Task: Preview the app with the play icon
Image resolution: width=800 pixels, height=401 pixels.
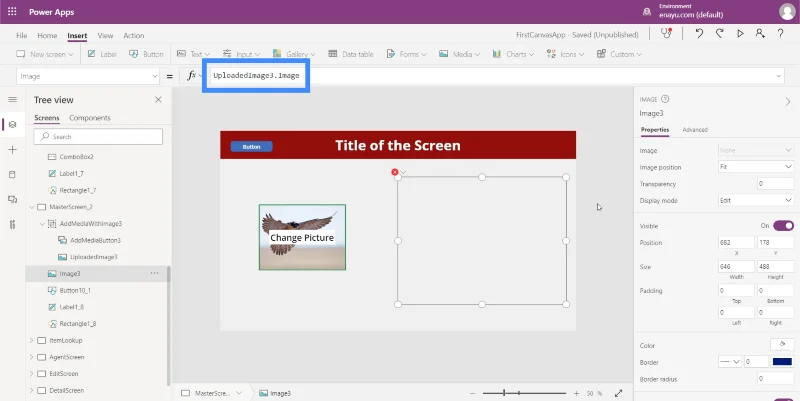Action: (740, 34)
